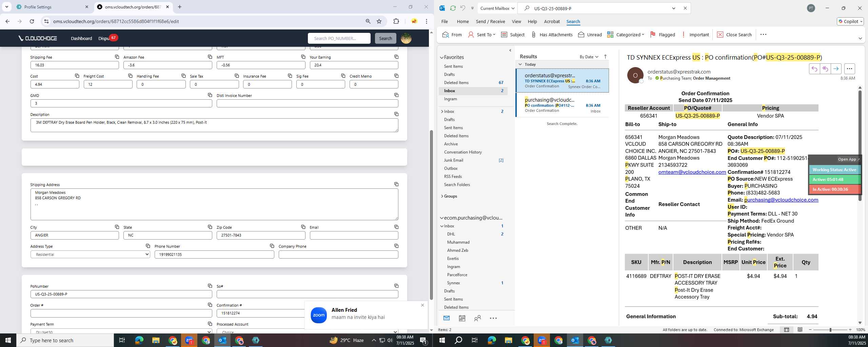The height and width of the screenshot is (347, 868).
Task: Open the File menu in Outlook
Action: click(x=445, y=21)
